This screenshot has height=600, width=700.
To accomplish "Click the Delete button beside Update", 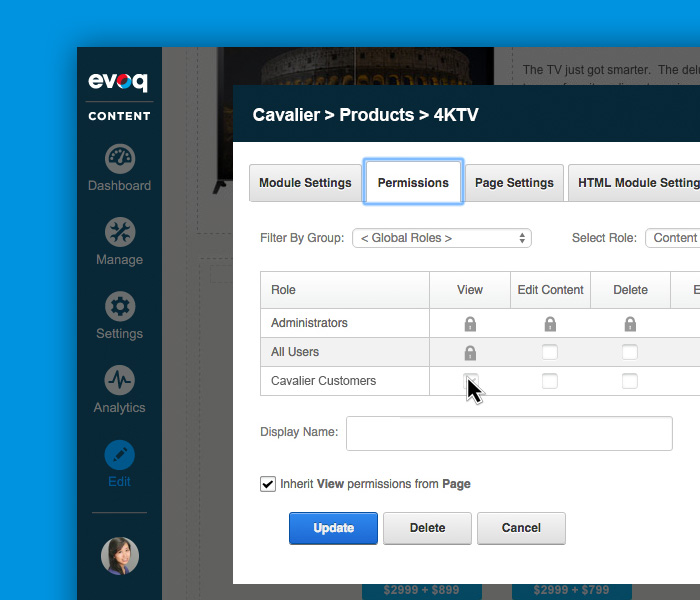I will (427, 528).
